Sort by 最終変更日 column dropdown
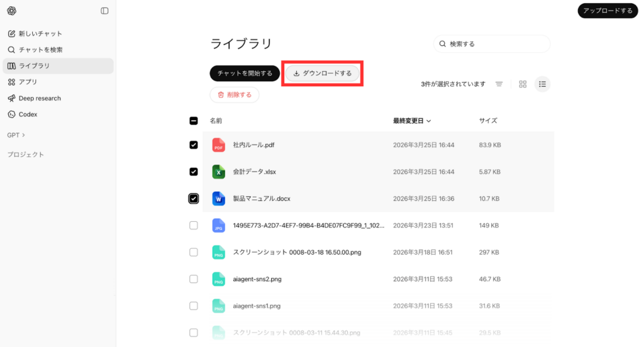Screen dimensions: 644x347 [412, 121]
